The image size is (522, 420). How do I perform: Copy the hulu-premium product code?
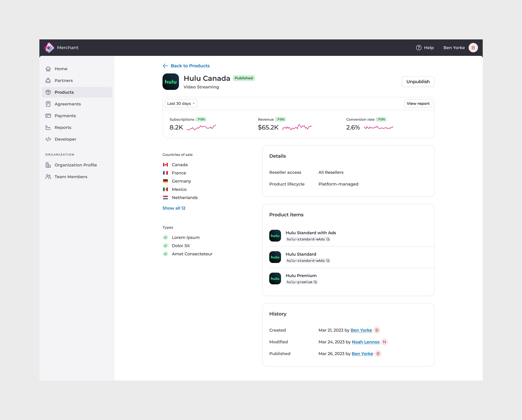(x=315, y=282)
